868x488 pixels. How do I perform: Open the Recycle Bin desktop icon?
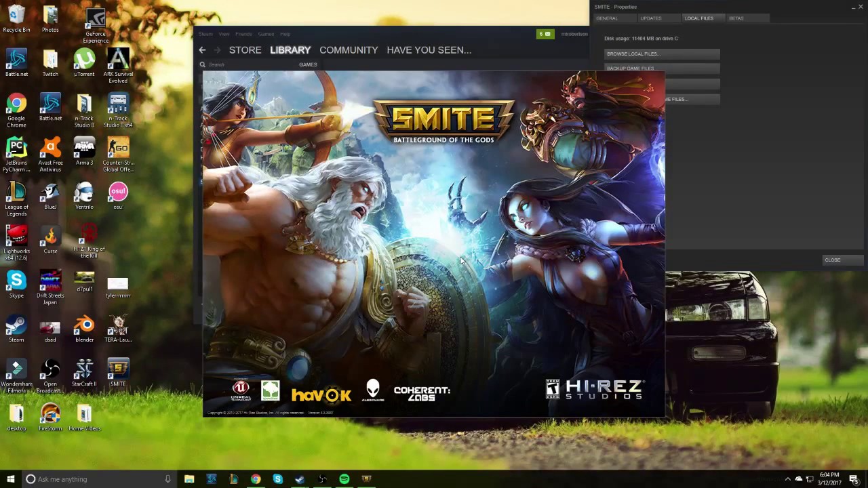(x=16, y=19)
